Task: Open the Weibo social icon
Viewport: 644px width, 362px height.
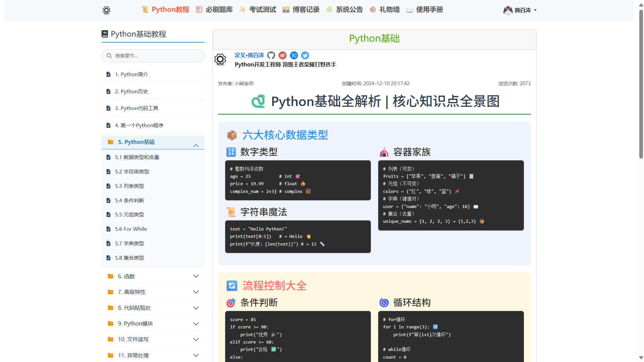Action: (x=283, y=55)
